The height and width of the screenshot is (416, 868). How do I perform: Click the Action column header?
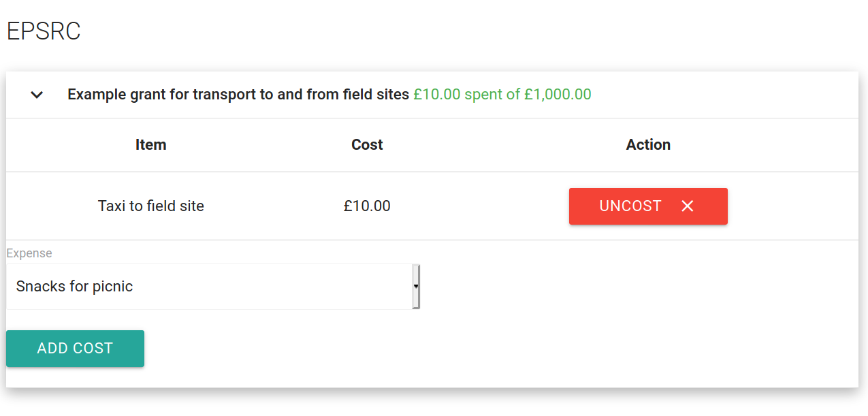[647, 144]
